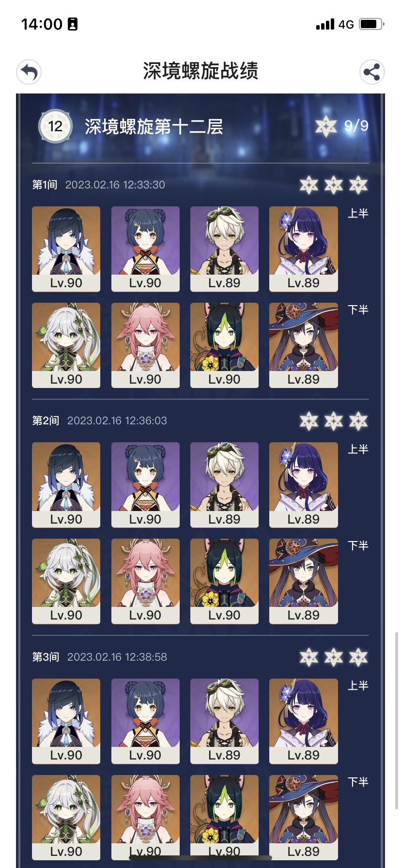Tap the 下半 label in chamber 2
The width and height of the screenshot is (401, 868).
[358, 545]
